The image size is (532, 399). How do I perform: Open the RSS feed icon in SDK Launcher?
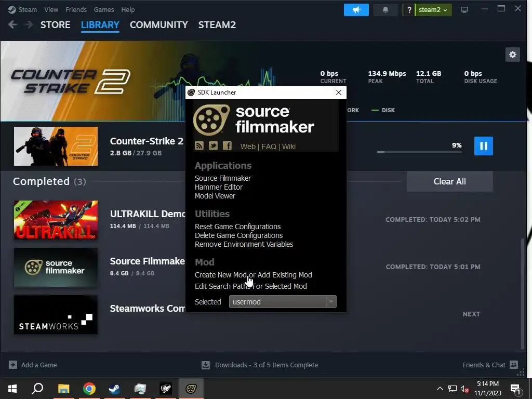click(x=199, y=146)
